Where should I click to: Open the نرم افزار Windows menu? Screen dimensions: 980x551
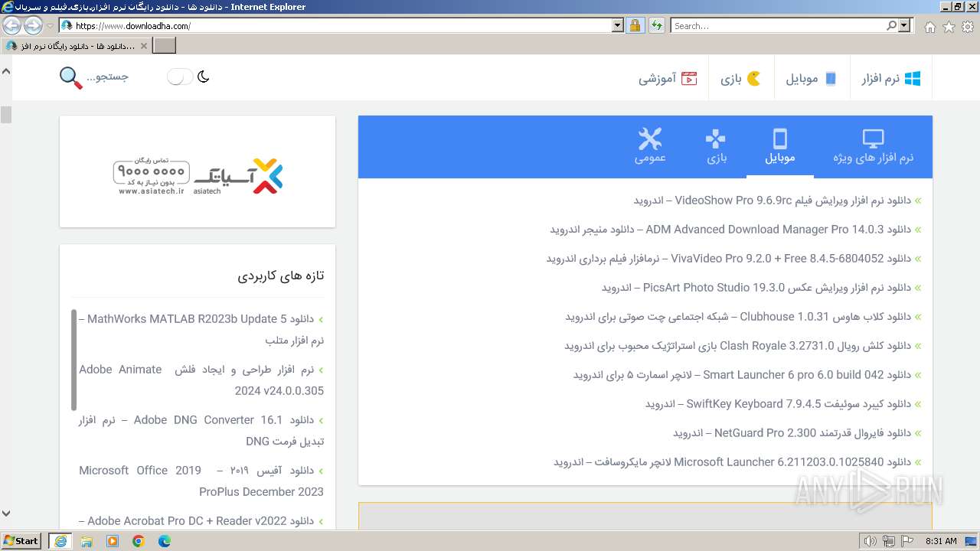pyautogui.click(x=891, y=79)
